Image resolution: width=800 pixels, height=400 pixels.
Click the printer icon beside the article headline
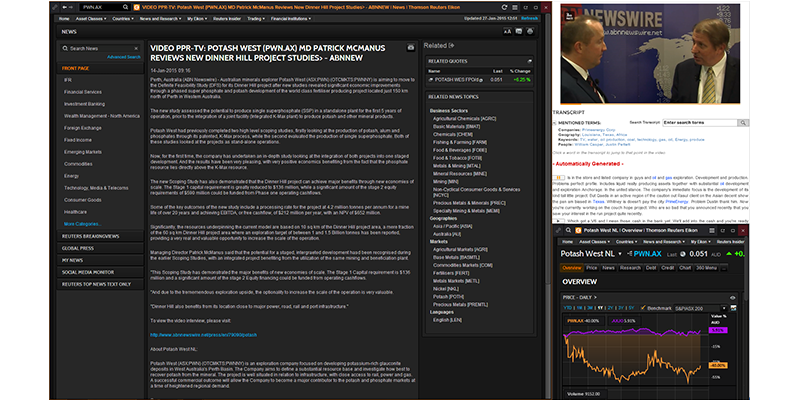411,48
